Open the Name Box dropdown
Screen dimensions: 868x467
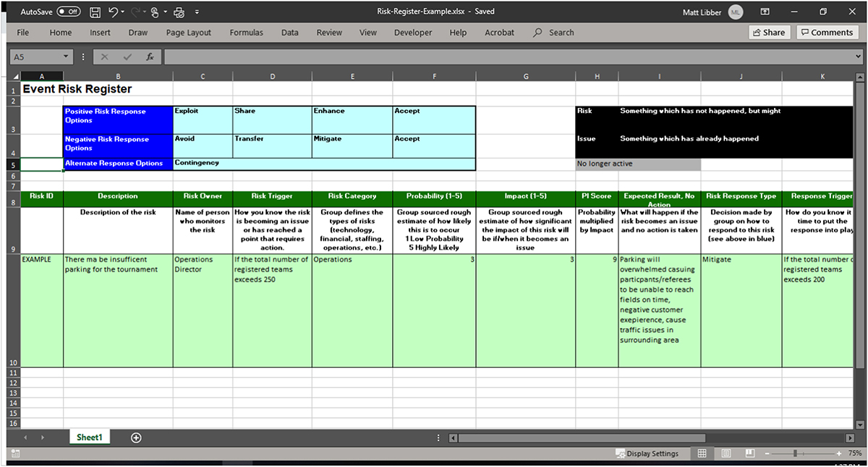67,56
